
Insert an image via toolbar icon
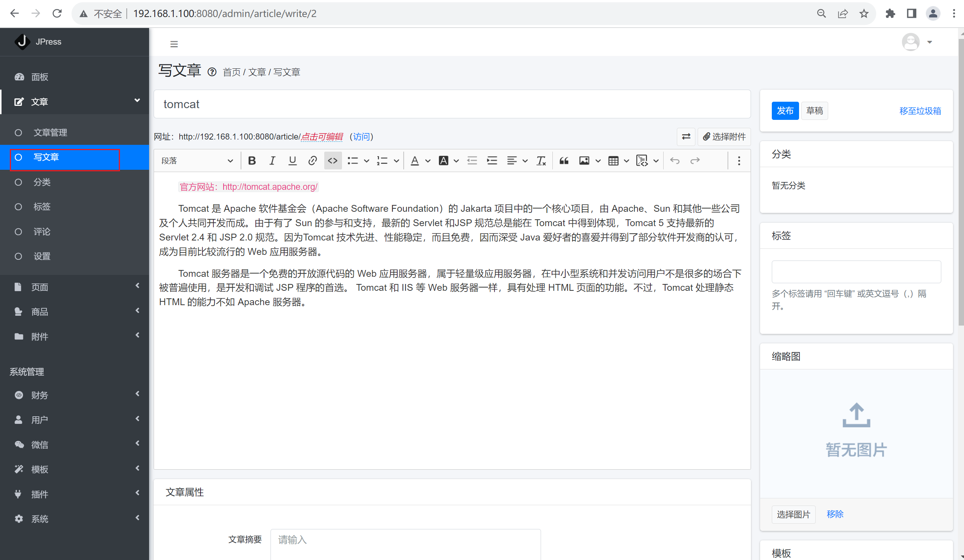(584, 161)
